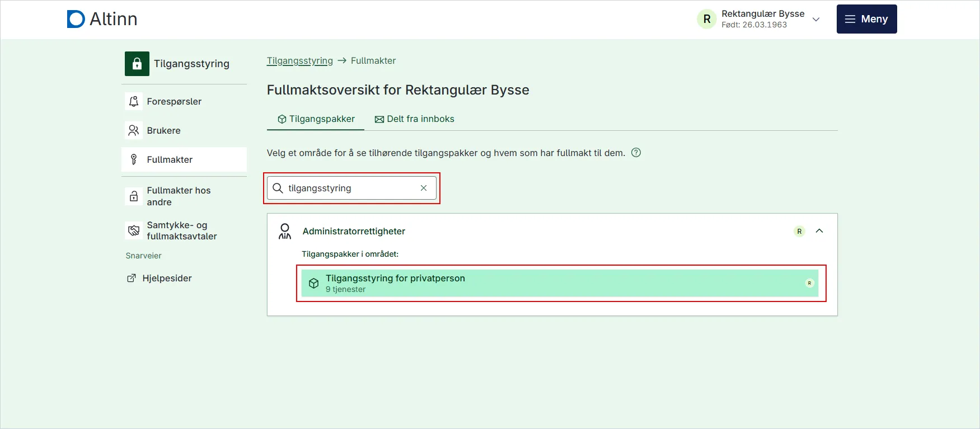Go to Tilgangsstyring breadcrumb link
The width and height of the screenshot is (980, 429).
click(300, 60)
